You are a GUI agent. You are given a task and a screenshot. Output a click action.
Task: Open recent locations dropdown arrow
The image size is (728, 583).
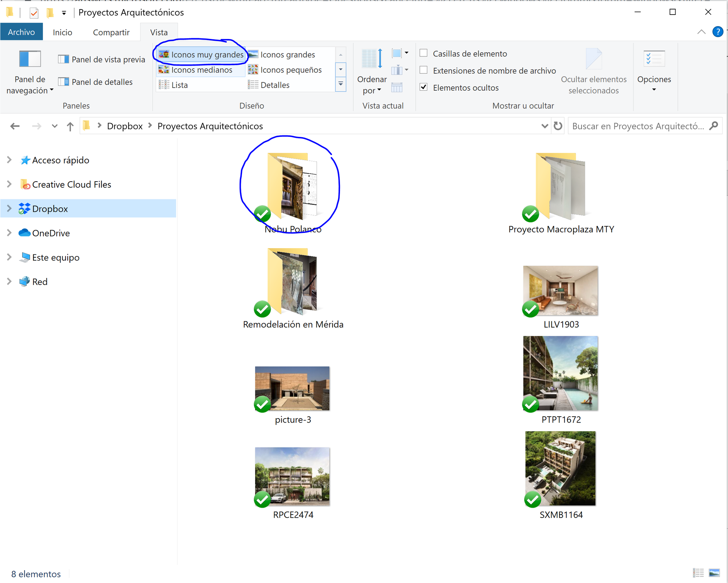click(55, 126)
